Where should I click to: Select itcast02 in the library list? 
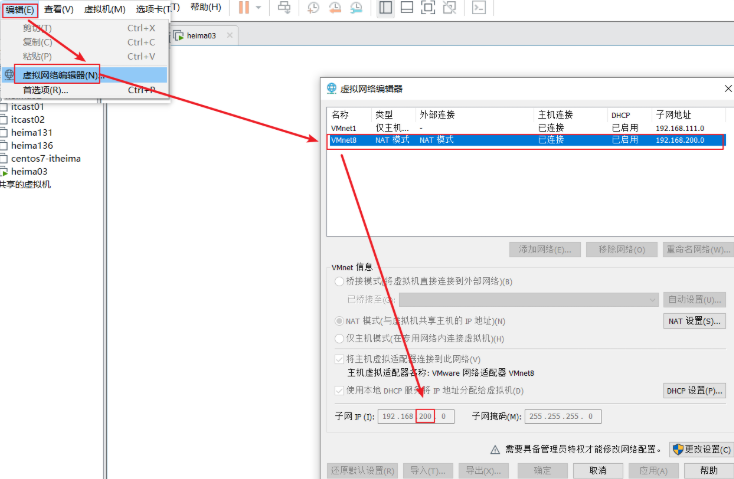point(28,120)
